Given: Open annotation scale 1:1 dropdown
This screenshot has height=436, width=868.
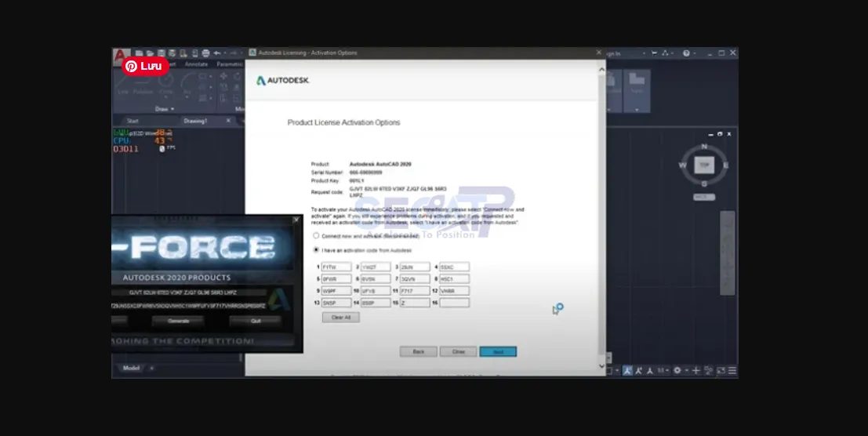Looking at the screenshot, I should pyautogui.click(x=662, y=371).
